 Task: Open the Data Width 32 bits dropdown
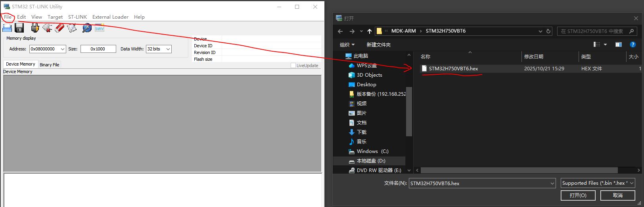pyautogui.click(x=168, y=49)
